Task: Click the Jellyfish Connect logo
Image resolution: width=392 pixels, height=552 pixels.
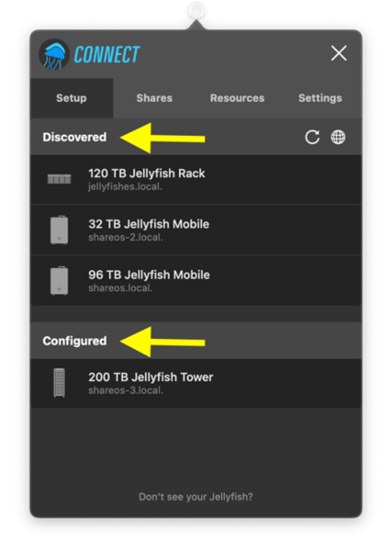Action: coord(89,54)
